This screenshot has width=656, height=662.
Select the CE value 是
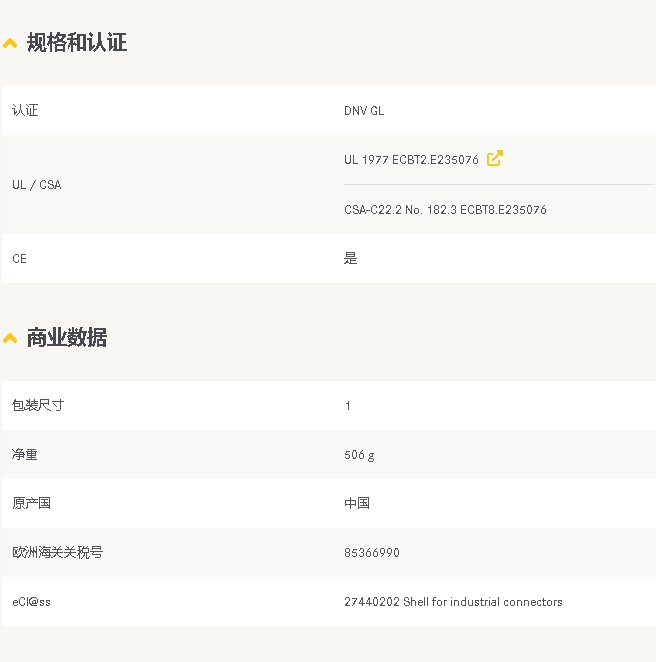point(350,259)
